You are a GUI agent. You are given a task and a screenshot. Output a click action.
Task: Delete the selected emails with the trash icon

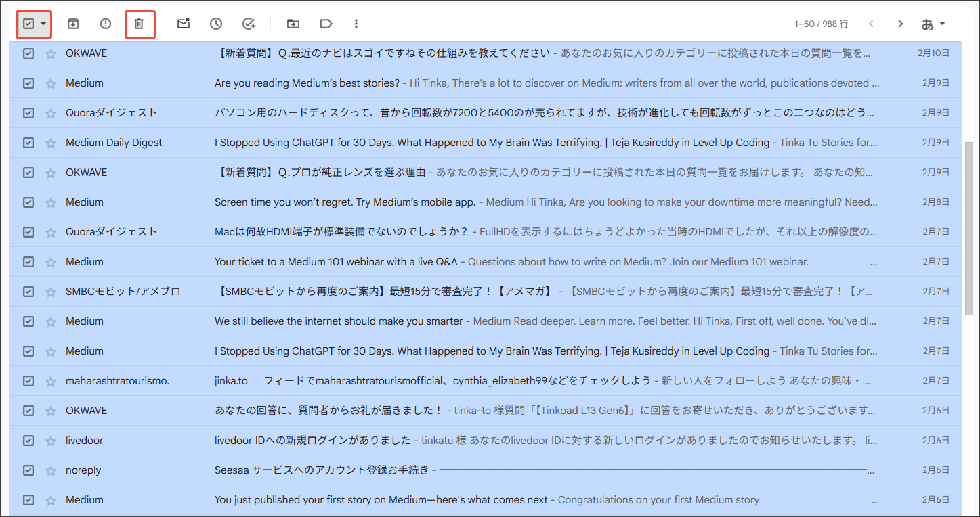[x=140, y=23]
